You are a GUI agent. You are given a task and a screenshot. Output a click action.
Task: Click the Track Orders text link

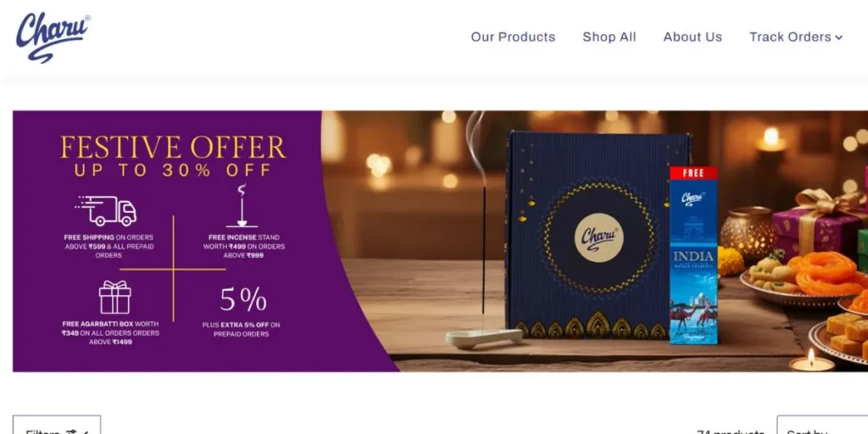click(790, 37)
